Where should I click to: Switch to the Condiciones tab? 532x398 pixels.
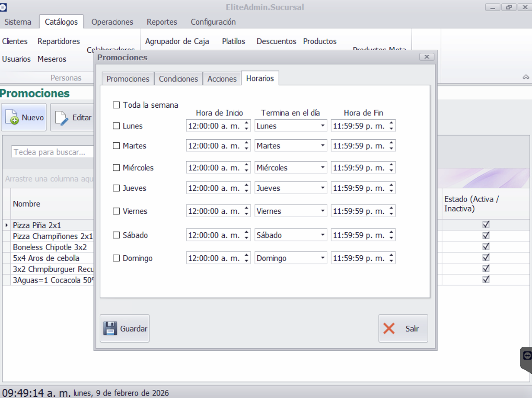(x=178, y=79)
